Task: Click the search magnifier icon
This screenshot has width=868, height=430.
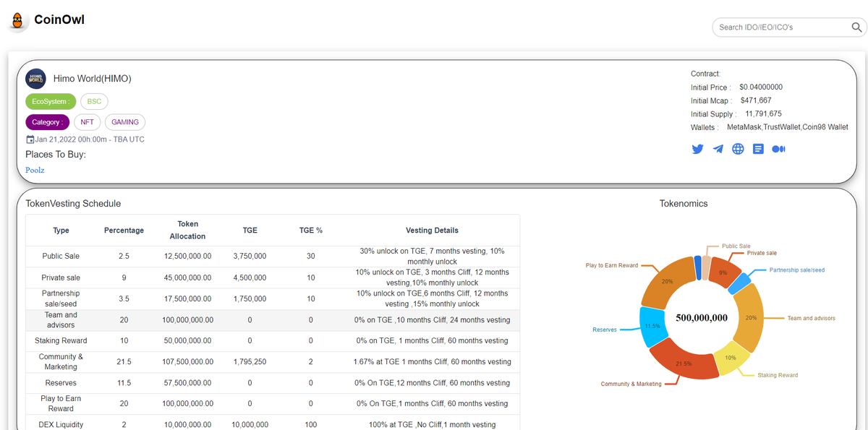Action: pos(856,27)
